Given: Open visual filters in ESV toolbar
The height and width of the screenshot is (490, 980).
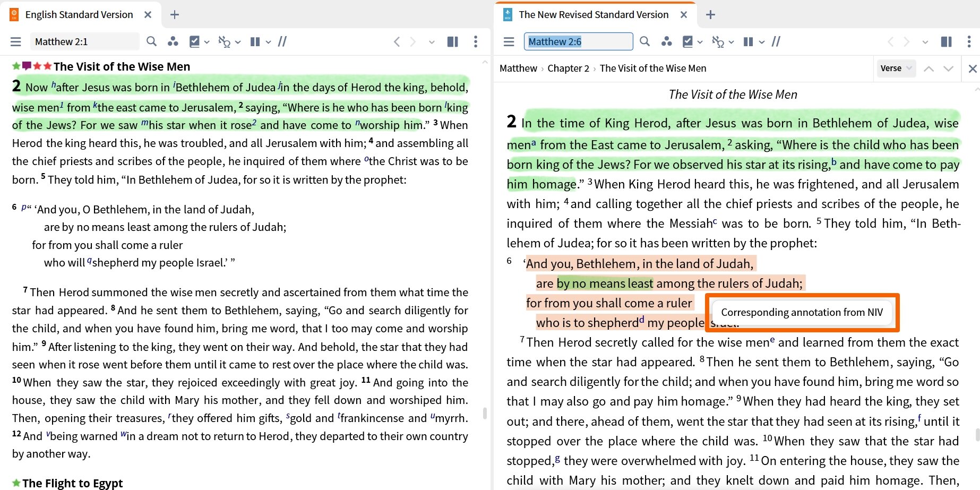Looking at the screenshot, I should (173, 41).
